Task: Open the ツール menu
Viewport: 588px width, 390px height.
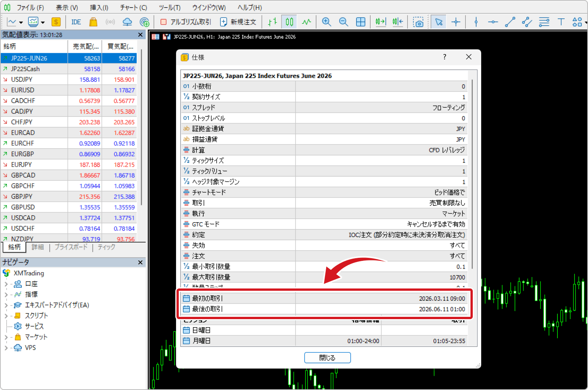Action: click(x=169, y=7)
